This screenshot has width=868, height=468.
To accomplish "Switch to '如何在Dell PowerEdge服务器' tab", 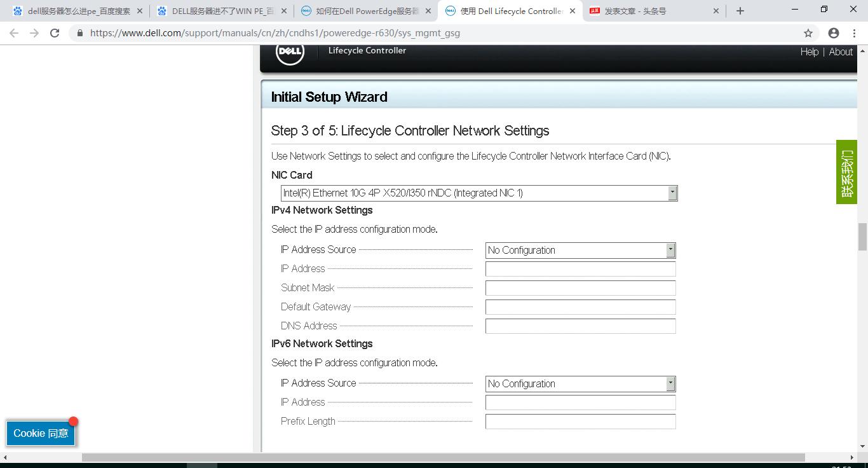I will (x=362, y=11).
